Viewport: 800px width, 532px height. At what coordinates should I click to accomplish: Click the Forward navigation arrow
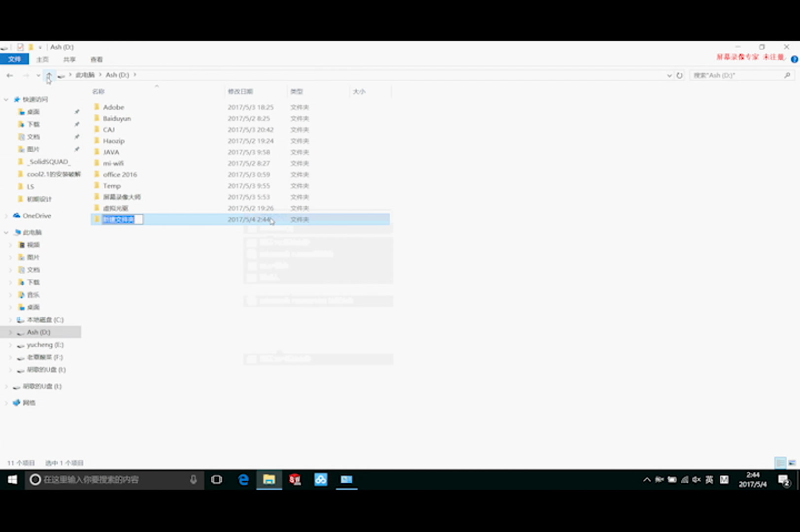[26, 75]
